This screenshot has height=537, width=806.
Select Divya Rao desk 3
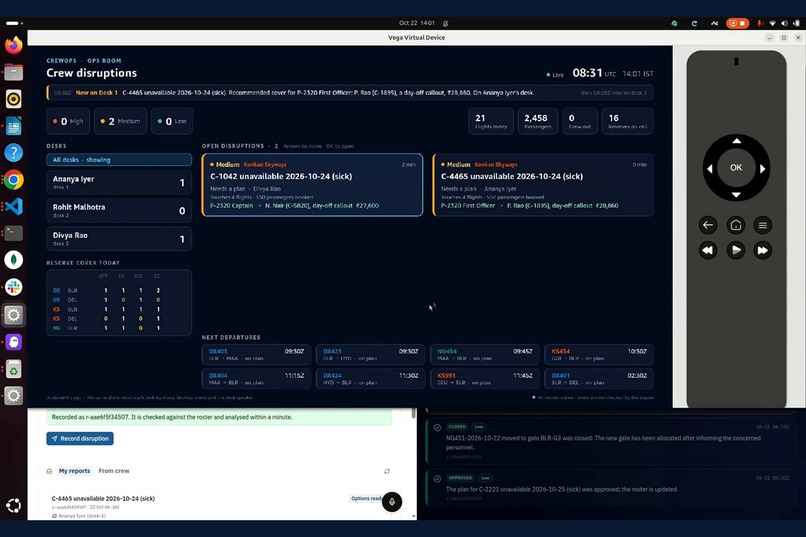[119, 239]
